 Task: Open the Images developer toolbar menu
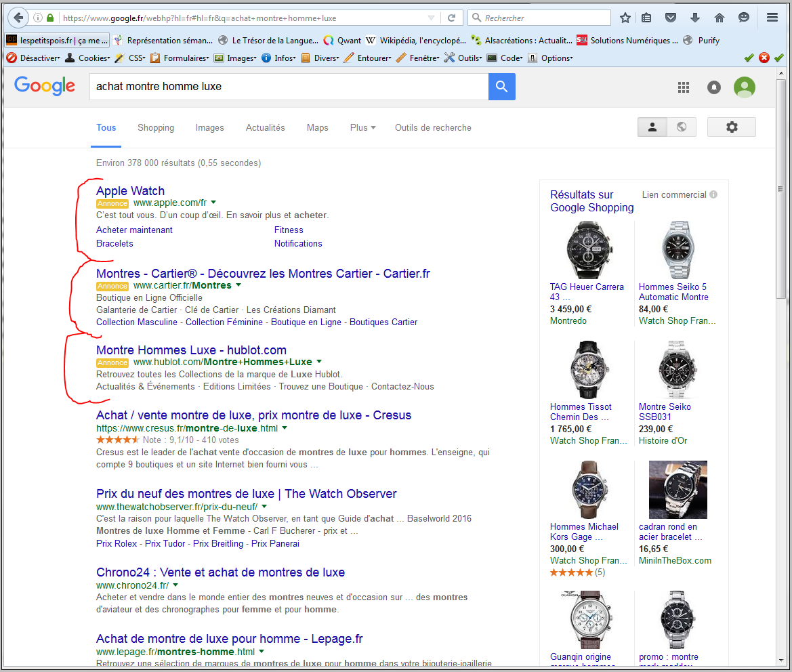(235, 58)
